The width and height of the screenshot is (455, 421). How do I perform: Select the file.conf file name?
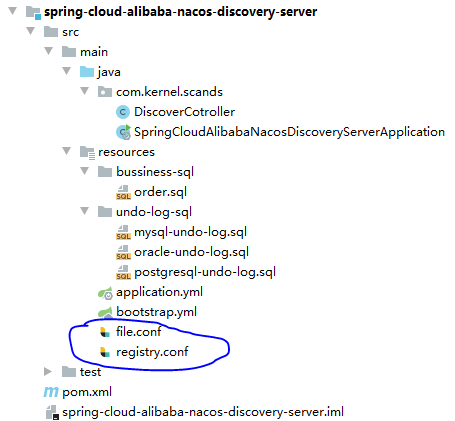[139, 332]
